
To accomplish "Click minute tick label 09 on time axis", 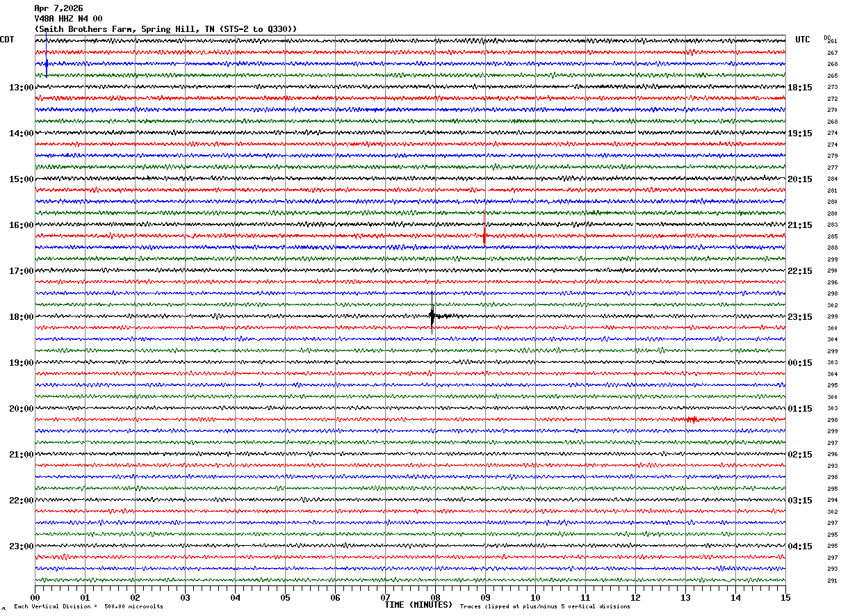I will tap(485, 597).
